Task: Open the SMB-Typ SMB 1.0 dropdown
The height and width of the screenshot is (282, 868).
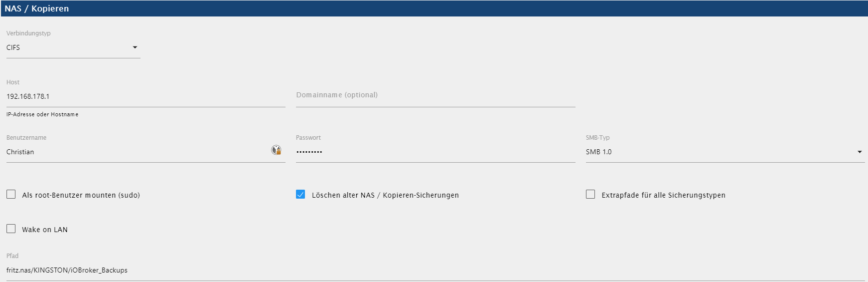Action: pyautogui.click(x=725, y=152)
